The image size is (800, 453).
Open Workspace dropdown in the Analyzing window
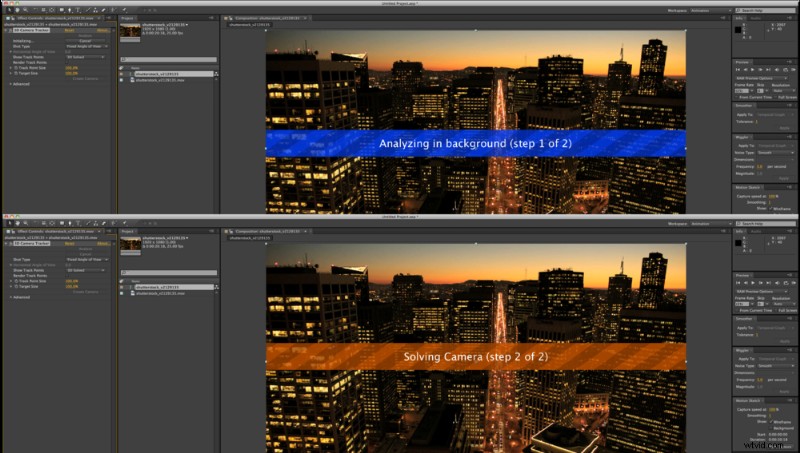click(x=711, y=10)
